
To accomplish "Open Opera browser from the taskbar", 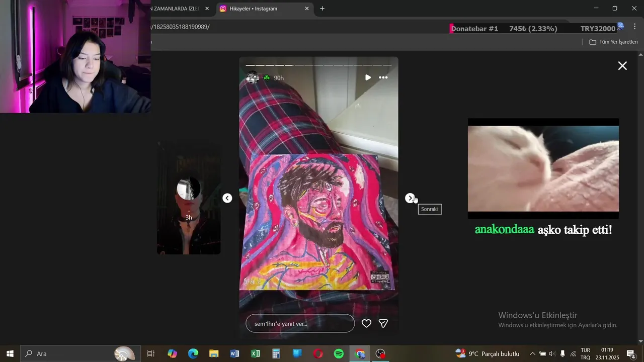I will tap(318, 353).
